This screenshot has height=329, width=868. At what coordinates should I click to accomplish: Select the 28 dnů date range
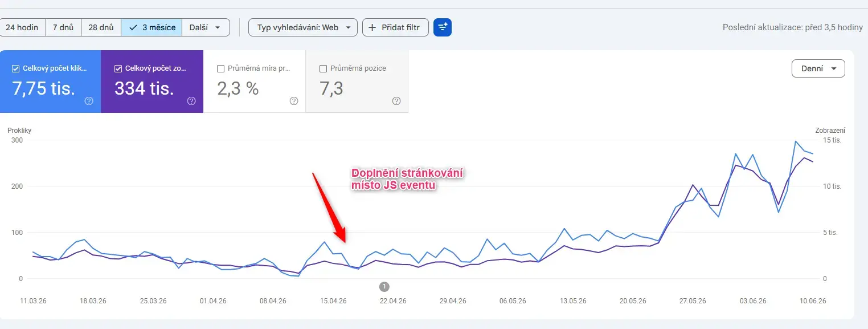point(101,27)
